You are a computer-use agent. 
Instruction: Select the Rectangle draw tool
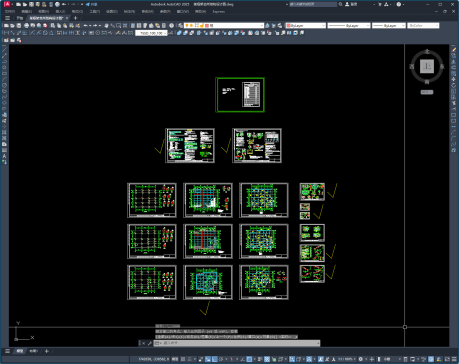point(4,73)
